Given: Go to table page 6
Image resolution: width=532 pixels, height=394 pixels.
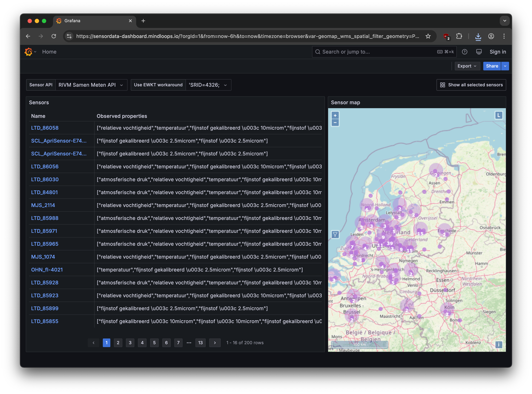Looking at the screenshot, I should pos(166,343).
